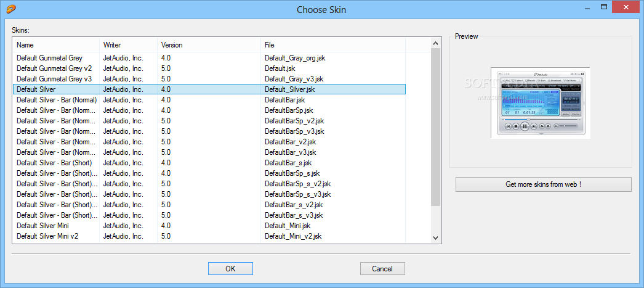Screen dimensions: 644x288
Task: Click the file name DefaultBar_s.jsk
Action: (288, 163)
